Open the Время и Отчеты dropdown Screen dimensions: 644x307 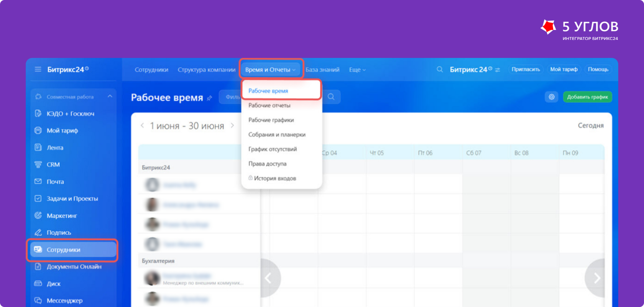(271, 69)
